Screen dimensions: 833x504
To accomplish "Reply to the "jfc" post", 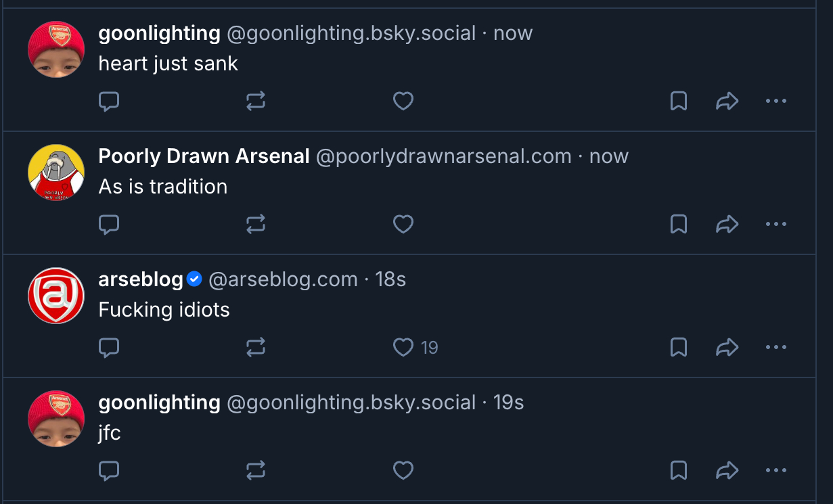I will (109, 471).
